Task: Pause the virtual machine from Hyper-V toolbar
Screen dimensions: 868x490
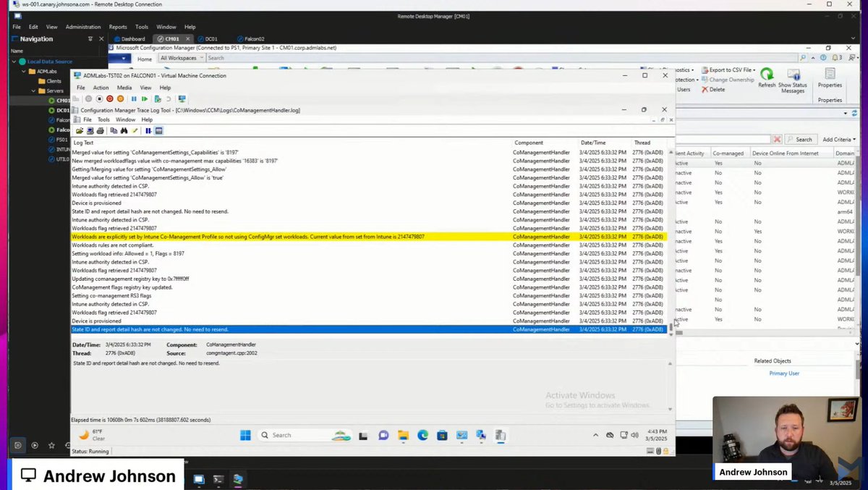Action: tap(134, 98)
